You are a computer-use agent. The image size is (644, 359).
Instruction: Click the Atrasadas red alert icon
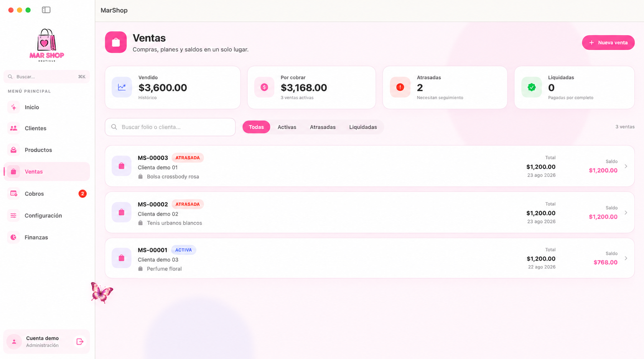(x=400, y=87)
